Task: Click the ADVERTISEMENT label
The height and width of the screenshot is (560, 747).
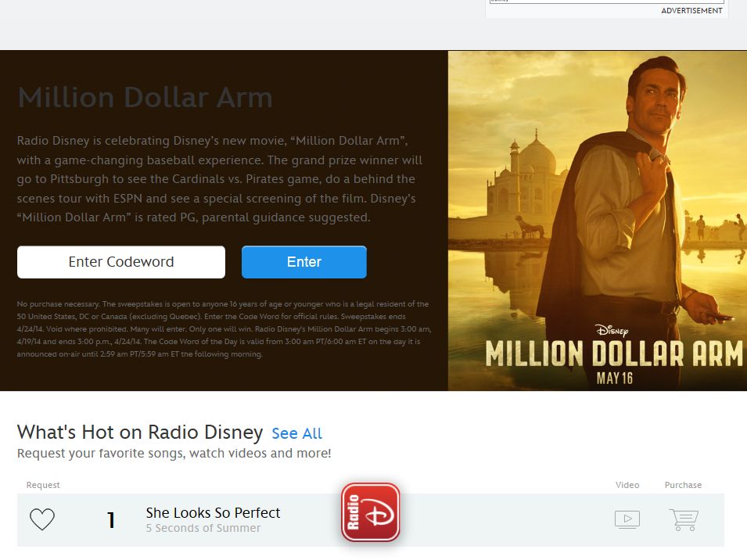Action: click(691, 10)
